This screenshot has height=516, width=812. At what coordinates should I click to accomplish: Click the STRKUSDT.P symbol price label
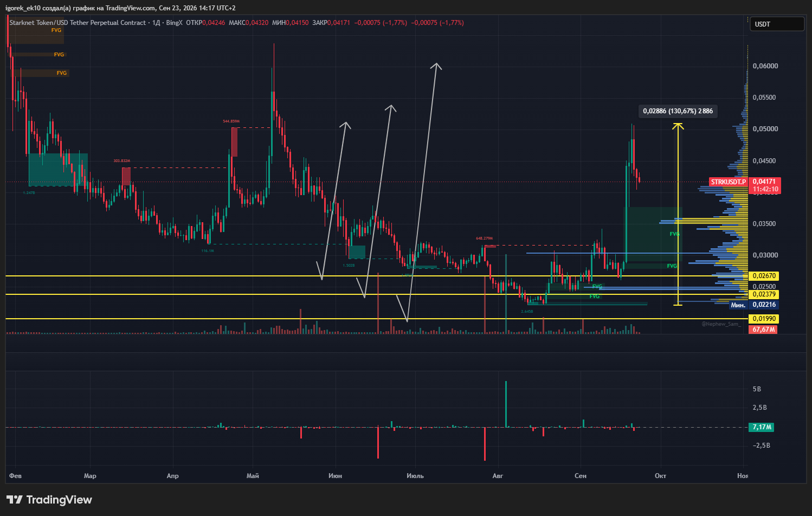(728, 182)
